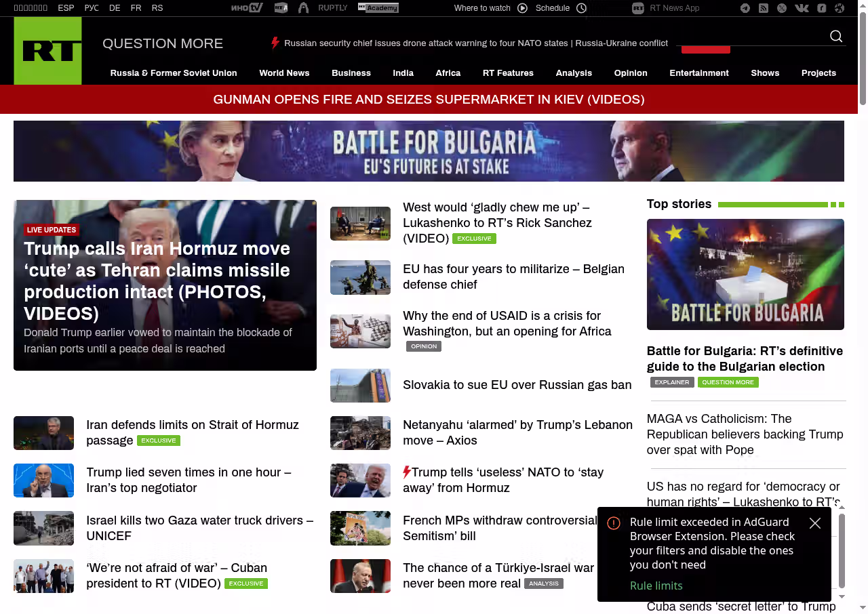868x614 pixels.
Task: Click the Battle for Bulgaria top story thumbnail
Action: point(745,274)
